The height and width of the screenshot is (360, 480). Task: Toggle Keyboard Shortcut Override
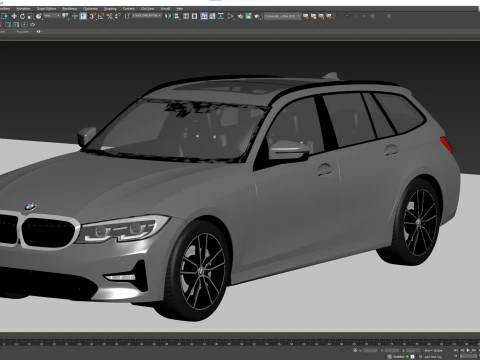(83, 16)
